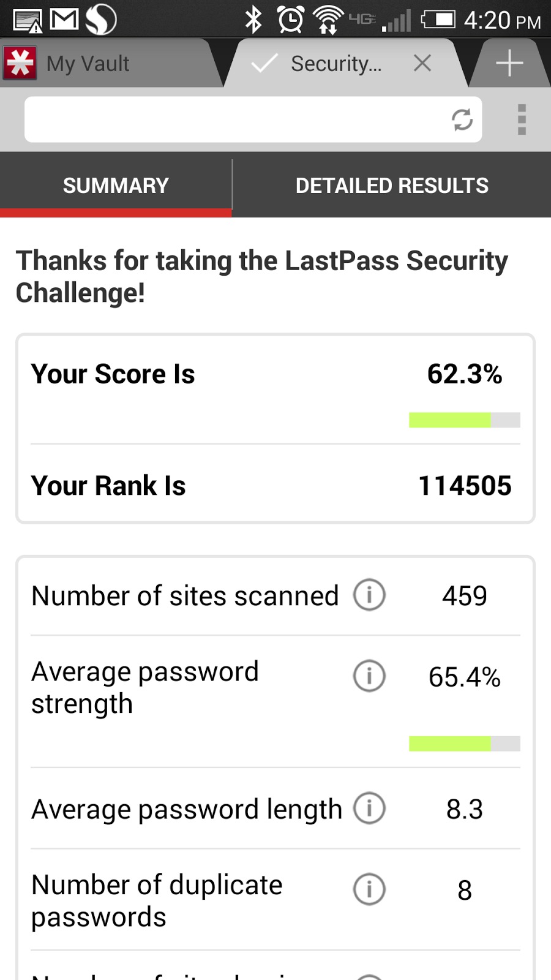Switch to Summary view
The height and width of the screenshot is (980, 551).
(116, 186)
